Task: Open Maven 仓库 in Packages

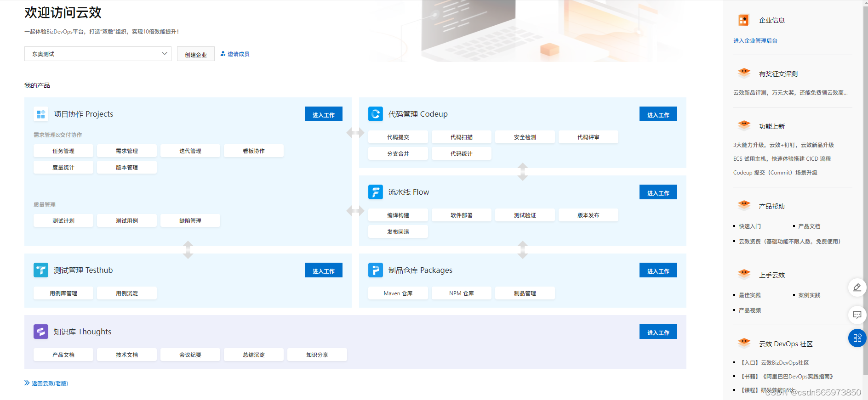Action: [398, 293]
